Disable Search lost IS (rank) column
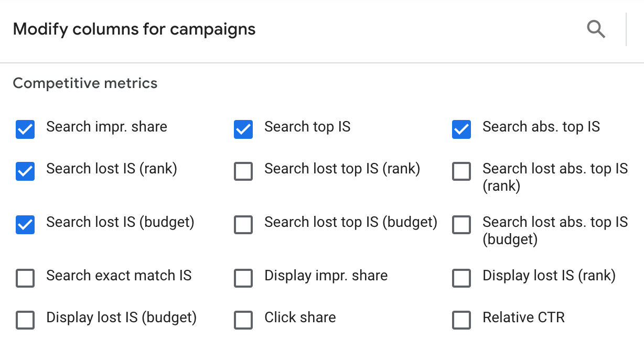Viewport: 644px width, 350px height. (x=25, y=171)
